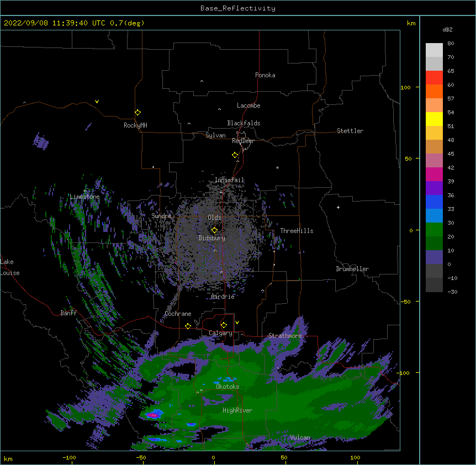Click the yellow marker below Cochrane

[188, 326]
